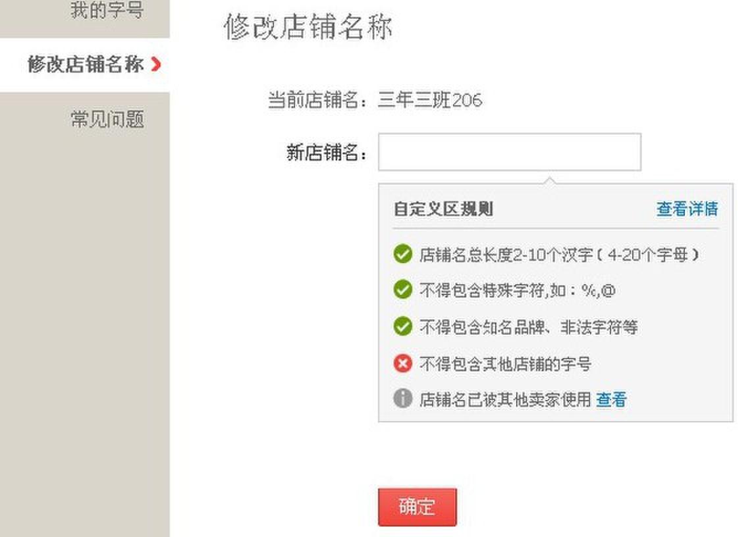This screenshot has width=756, height=537.
Task: Click the current shop name 三年三班206
Action: [x=429, y=99]
